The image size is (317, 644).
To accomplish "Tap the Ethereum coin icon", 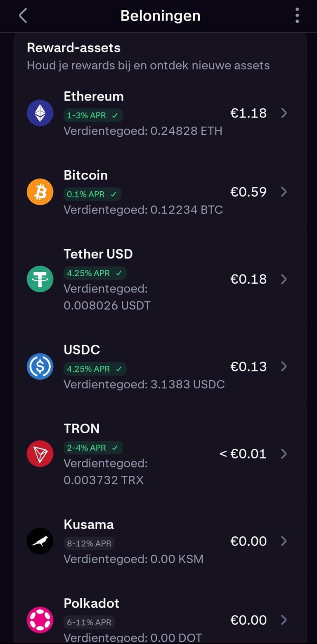I will [40, 113].
